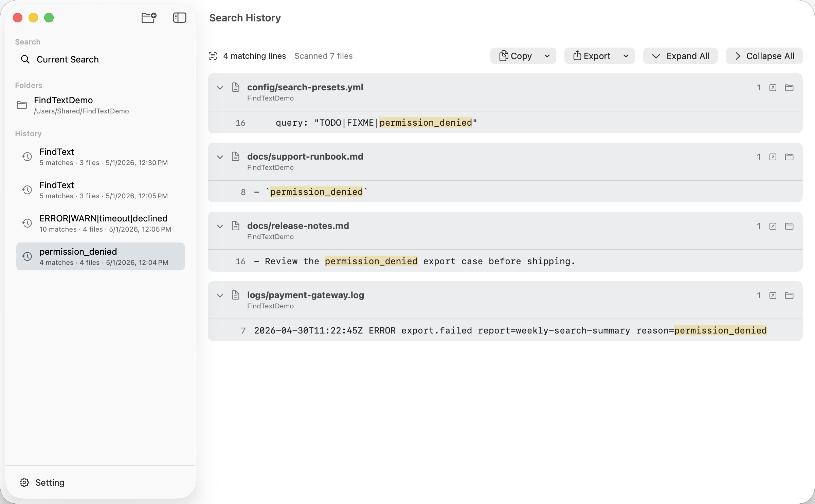Click the Search History title
Screen dimensions: 815x504
(245, 18)
